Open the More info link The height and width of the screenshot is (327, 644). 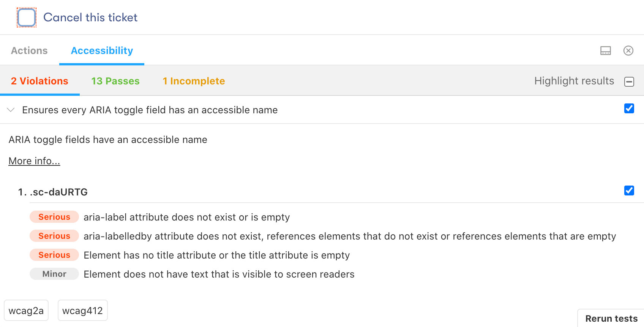pyautogui.click(x=34, y=161)
